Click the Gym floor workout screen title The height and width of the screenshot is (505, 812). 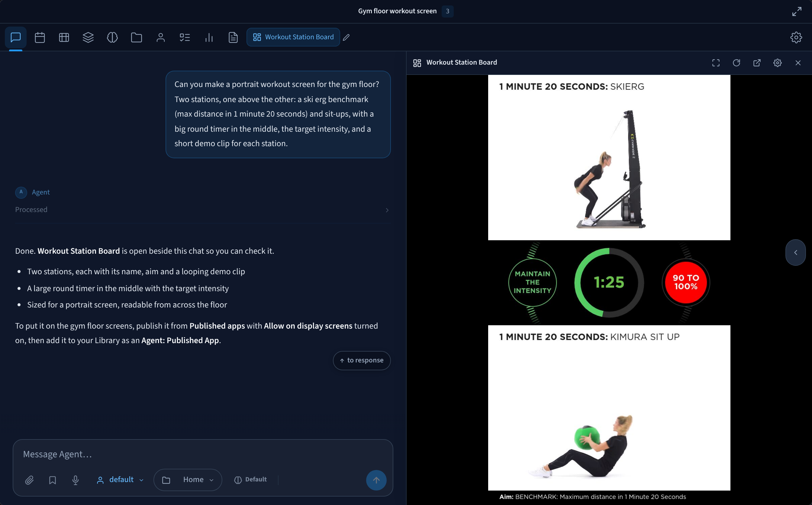tap(397, 11)
